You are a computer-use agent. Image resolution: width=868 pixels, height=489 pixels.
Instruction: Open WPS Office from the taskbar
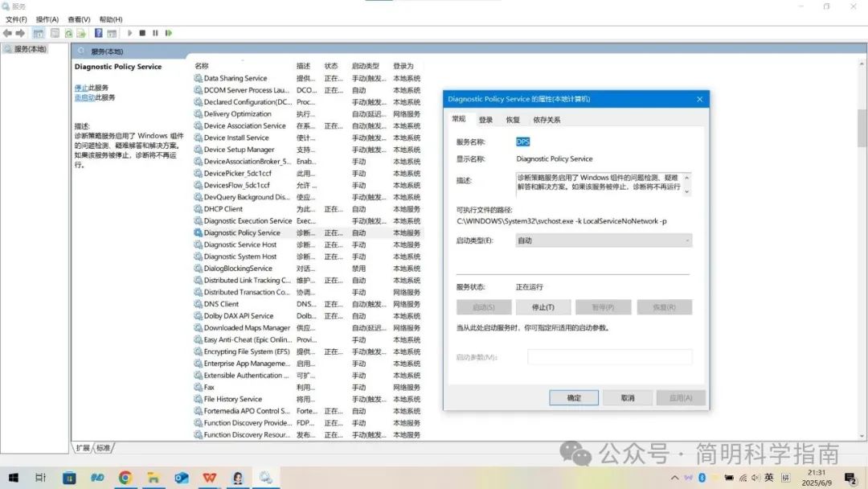tap(209, 478)
